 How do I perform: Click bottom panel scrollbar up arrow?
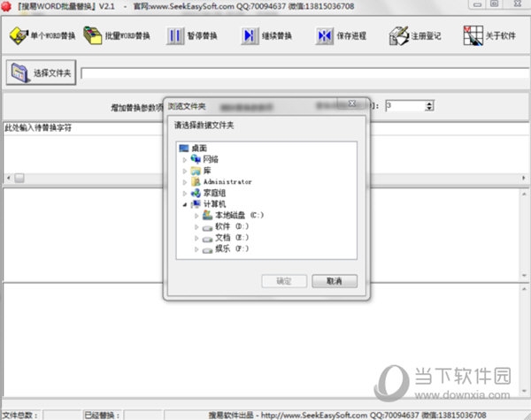(524, 288)
